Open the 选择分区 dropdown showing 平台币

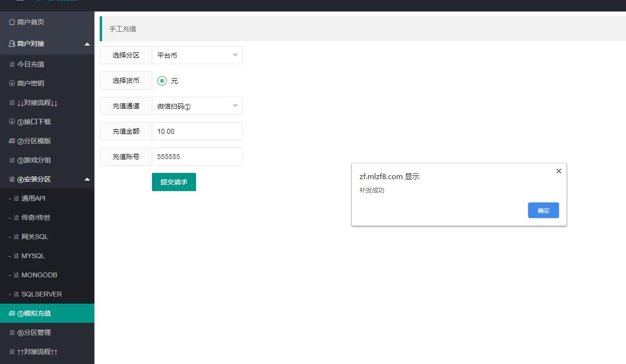pos(197,55)
